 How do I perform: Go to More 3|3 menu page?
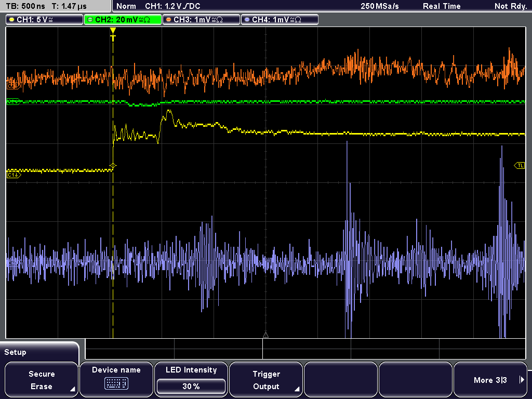490,380
